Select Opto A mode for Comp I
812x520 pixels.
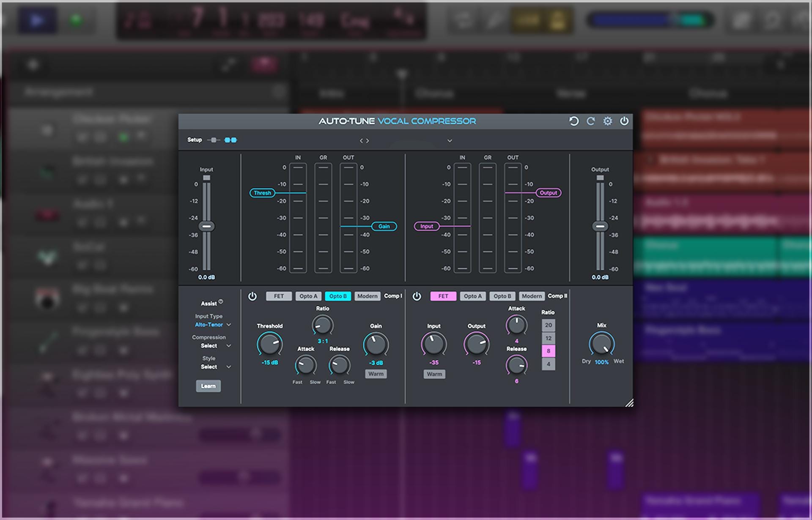(x=308, y=296)
